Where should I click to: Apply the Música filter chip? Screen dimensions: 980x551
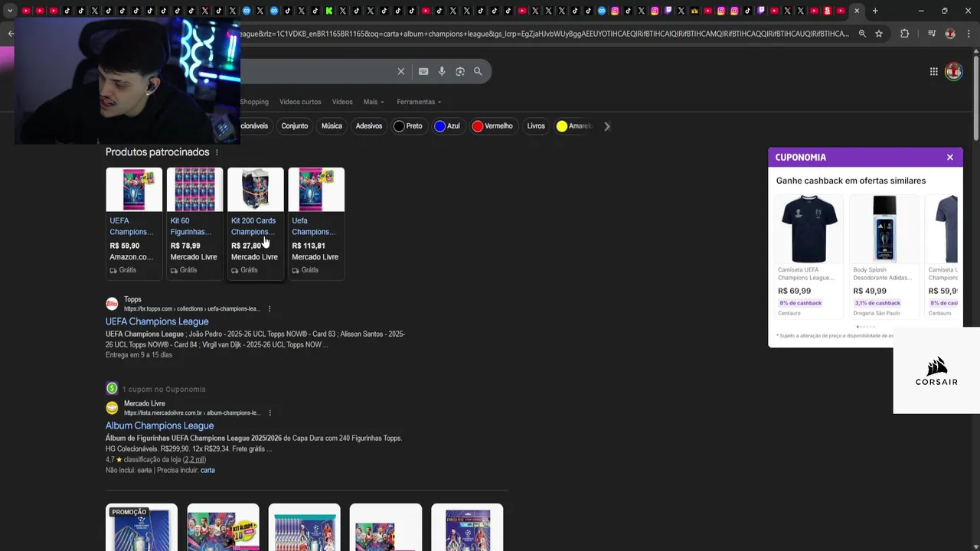(x=332, y=126)
